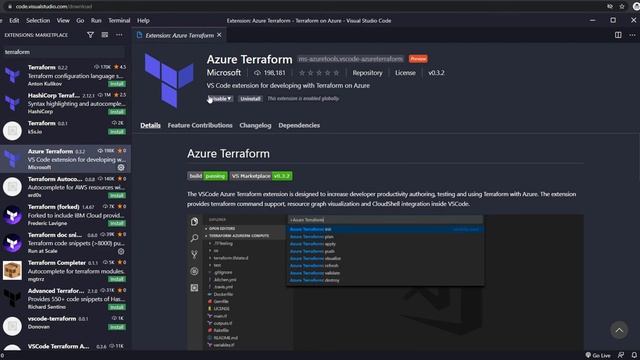This screenshot has height=360, width=640.
Task: Select Advanced Terraform snippets extension in list
Action: tap(65, 298)
